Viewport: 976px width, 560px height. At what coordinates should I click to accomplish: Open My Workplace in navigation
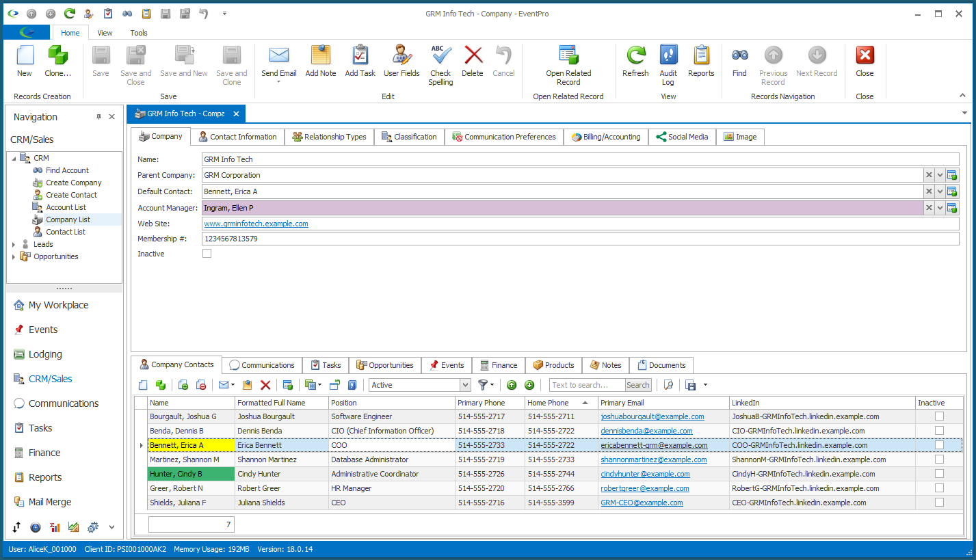(x=58, y=305)
